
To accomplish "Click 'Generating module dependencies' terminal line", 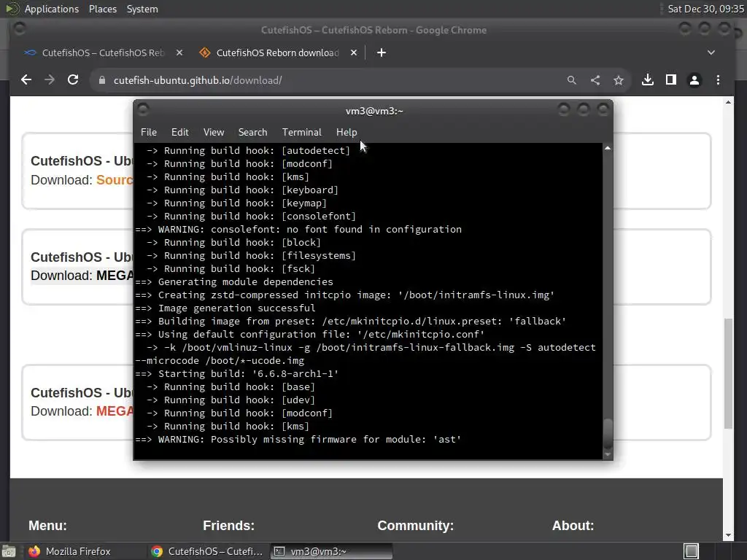I will click(234, 282).
